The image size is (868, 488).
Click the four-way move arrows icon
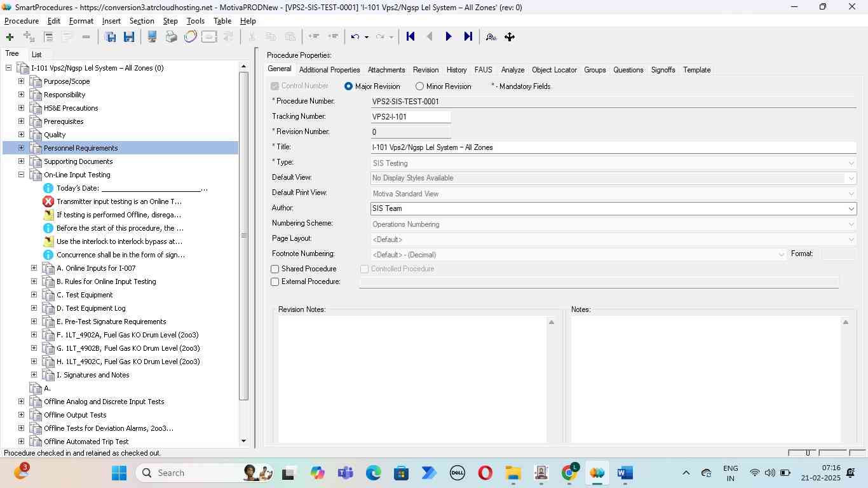click(x=510, y=37)
